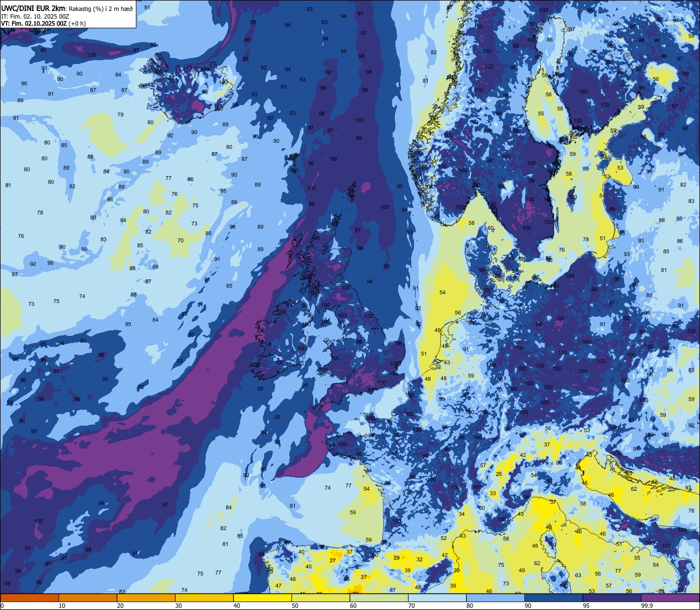
Task: Click the '60' legend tick label
Action: [353, 606]
